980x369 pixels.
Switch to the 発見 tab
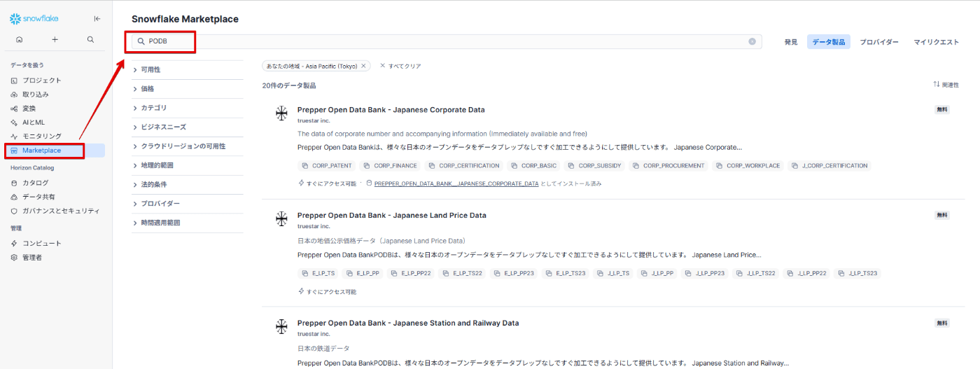(790, 42)
